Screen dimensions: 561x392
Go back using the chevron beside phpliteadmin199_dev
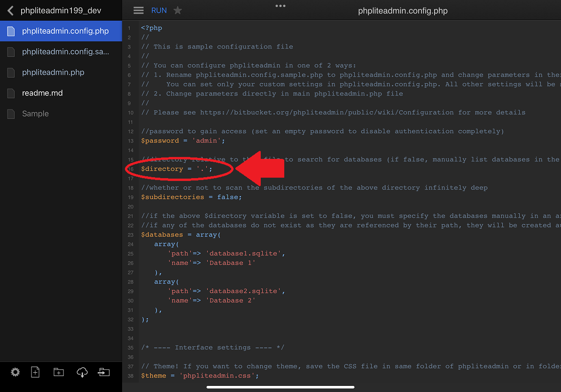[x=10, y=11]
